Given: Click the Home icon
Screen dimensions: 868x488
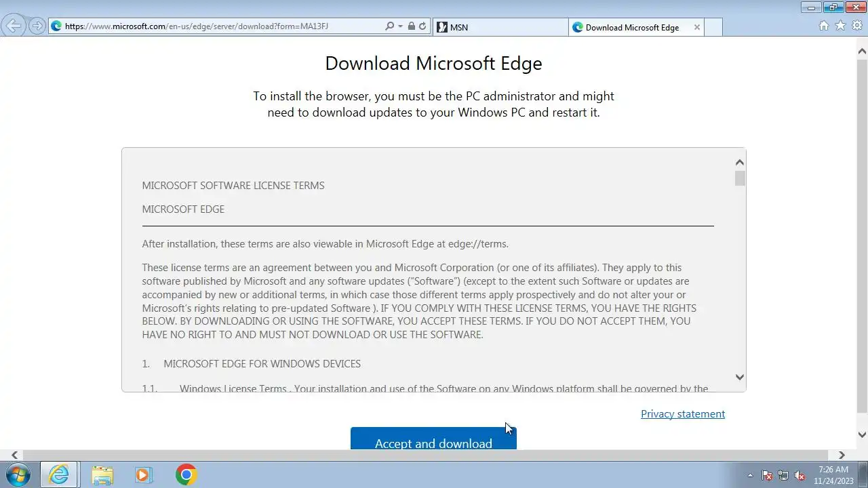Looking at the screenshot, I should point(824,26).
